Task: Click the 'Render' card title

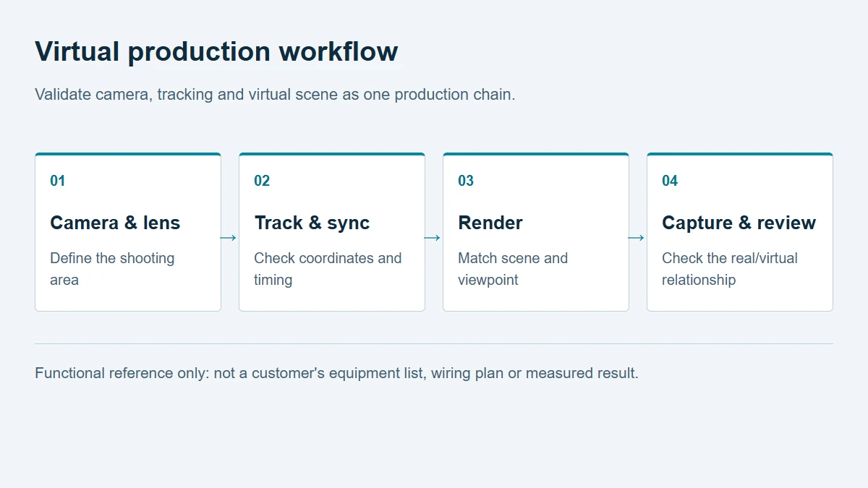Action: pyautogui.click(x=490, y=223)
